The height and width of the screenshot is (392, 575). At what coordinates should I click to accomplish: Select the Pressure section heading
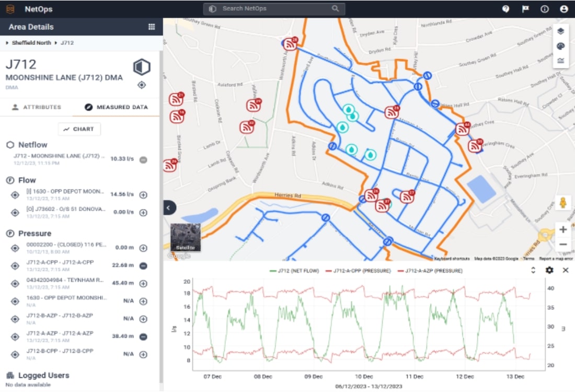coord(35,234)
